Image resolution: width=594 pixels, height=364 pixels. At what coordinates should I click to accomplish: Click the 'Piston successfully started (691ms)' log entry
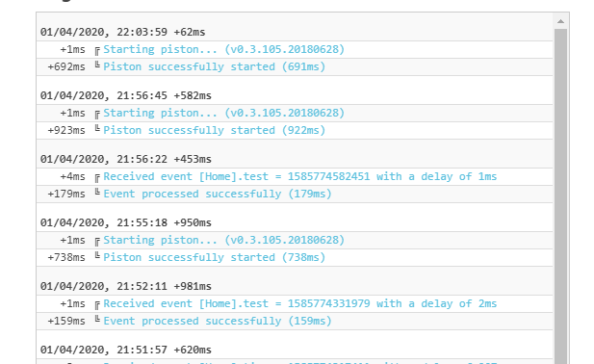click(215, 66)
